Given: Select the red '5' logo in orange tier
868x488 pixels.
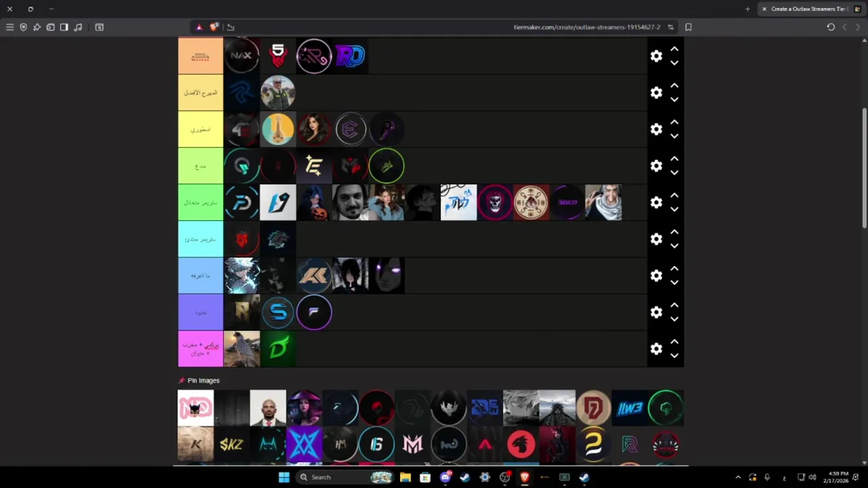Looking at the screenshot, I should [x=278, y=56].
